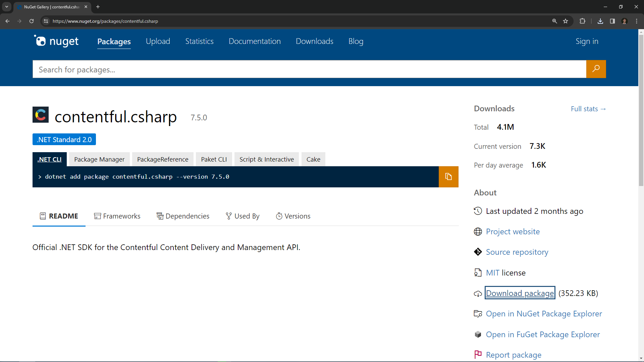The width and height of the screenshot is (644, 362).
Task: Select the PackageReference tab
Action: (x=163, y=159)
